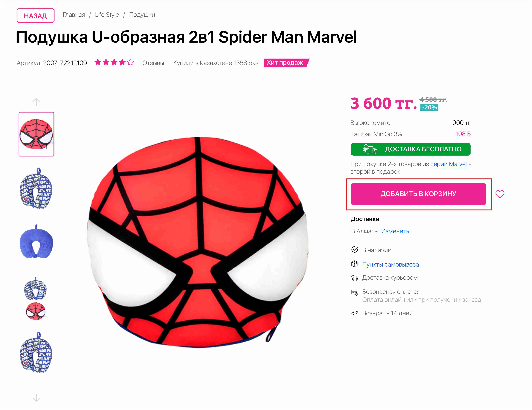Viewport: 532px width, 410px height.
Task: Change delivery city via Изменить
Action: [395, 231]
